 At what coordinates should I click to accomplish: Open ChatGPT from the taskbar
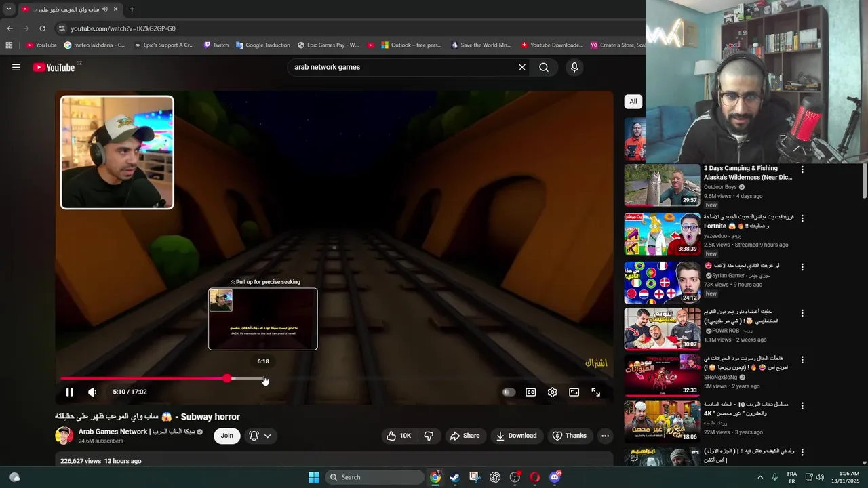tap(495, 477)
